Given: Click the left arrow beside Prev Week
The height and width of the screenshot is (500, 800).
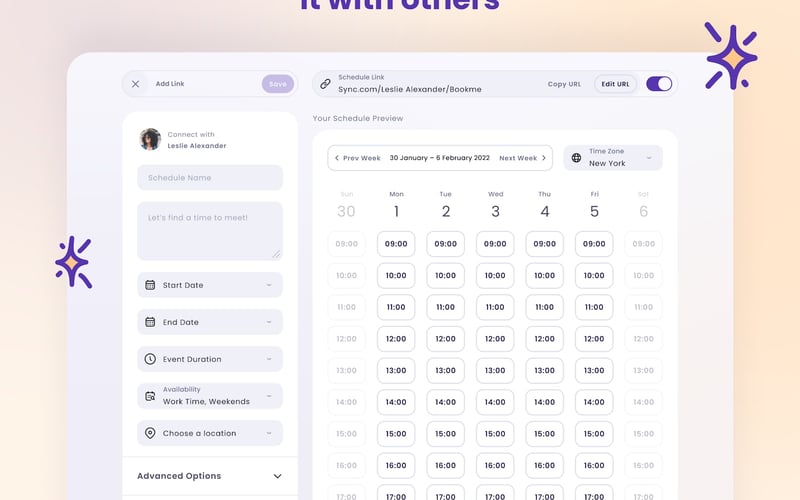Looking at the screenshot, I should (337, 158).
